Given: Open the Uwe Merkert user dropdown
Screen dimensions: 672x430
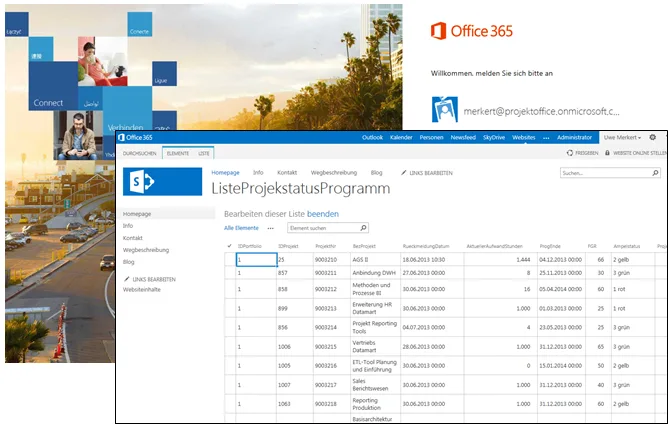Looking at the screenshot, I should coord(622,138).
